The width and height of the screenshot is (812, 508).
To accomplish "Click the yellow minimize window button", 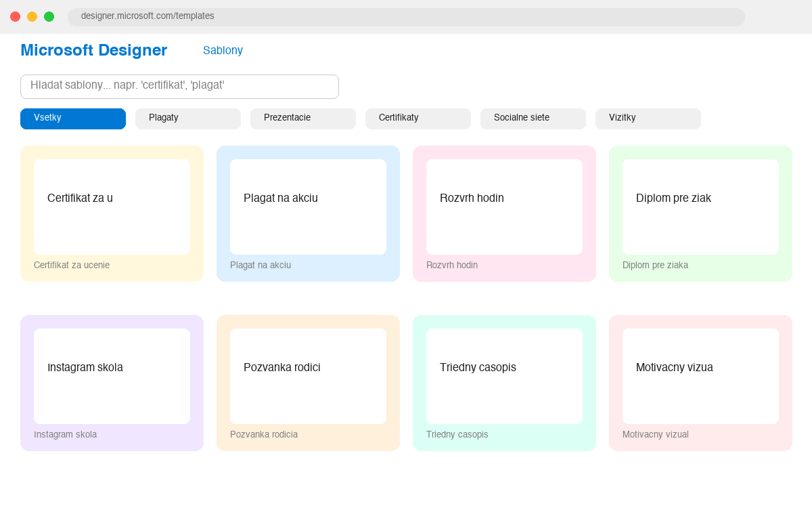I will click(x=32, y=16).
